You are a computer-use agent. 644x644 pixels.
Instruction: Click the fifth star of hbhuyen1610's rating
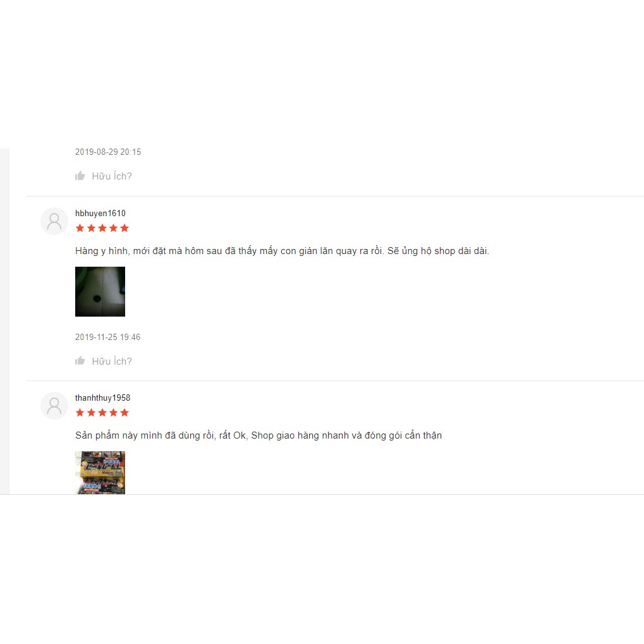tap(125, 228)
